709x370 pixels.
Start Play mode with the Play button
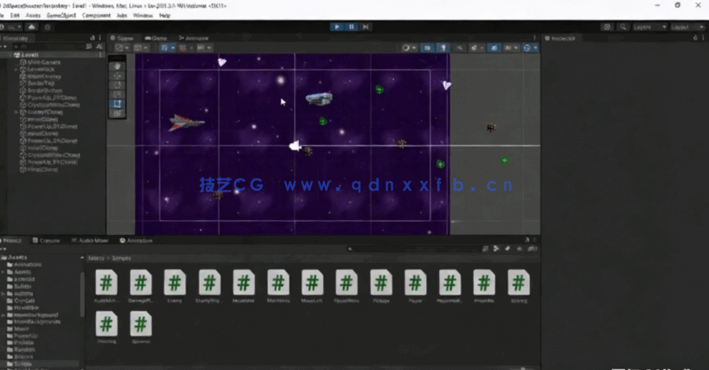coord(337,27)
